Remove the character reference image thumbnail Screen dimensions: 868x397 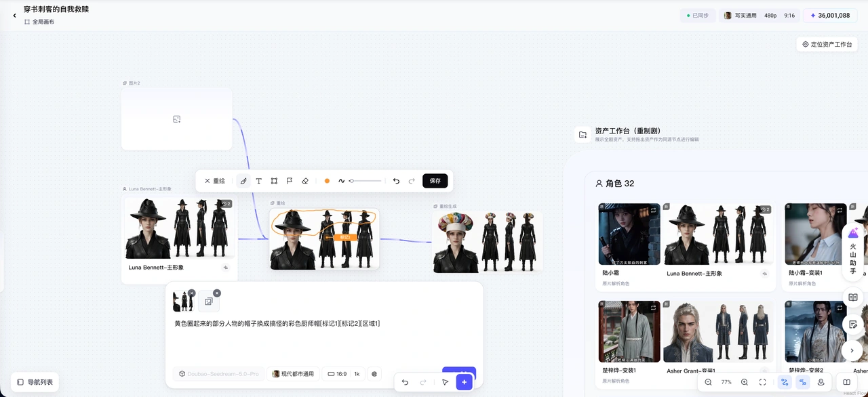tap(192, 293)
